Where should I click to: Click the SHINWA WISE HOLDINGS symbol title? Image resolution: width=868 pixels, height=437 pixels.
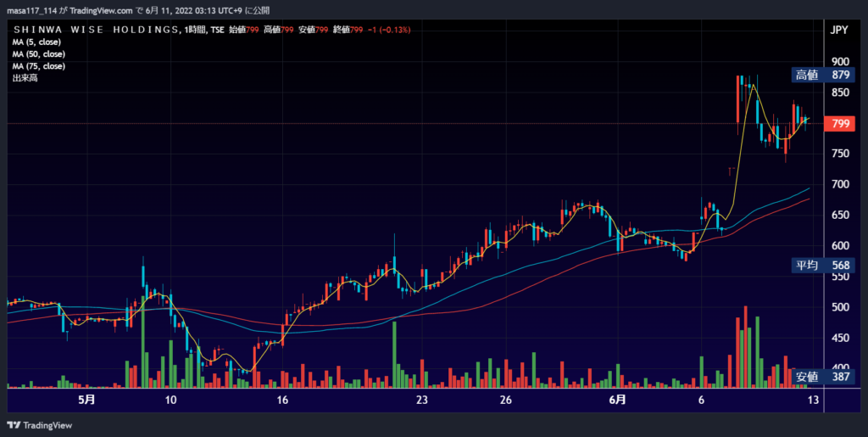95,30
